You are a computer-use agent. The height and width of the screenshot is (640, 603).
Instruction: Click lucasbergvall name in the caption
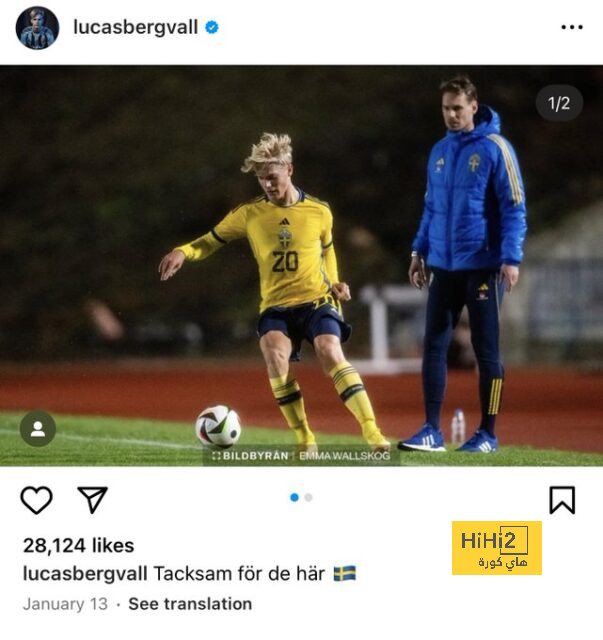(85, 574)
